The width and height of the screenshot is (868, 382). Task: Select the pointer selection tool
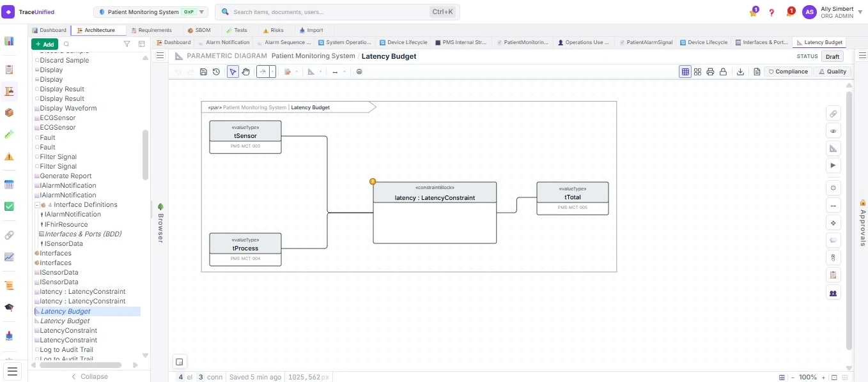(x=233, y=72)
